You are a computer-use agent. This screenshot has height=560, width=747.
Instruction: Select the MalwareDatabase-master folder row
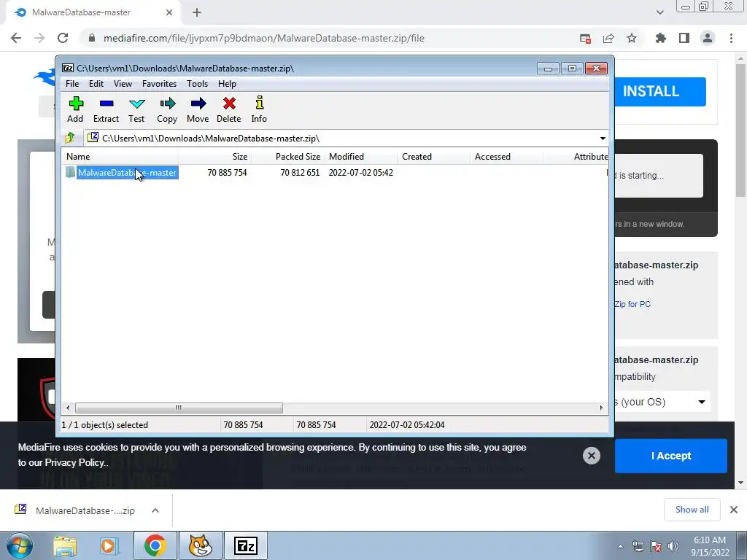(x=336, y=172)
